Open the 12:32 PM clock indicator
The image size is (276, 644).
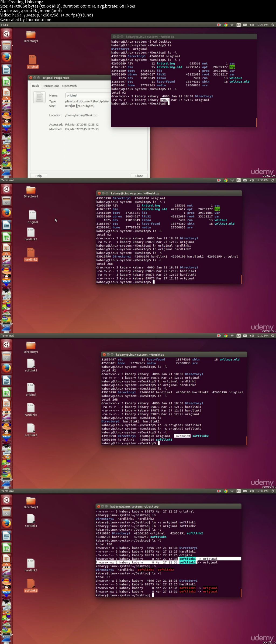[x=262, y=336]
